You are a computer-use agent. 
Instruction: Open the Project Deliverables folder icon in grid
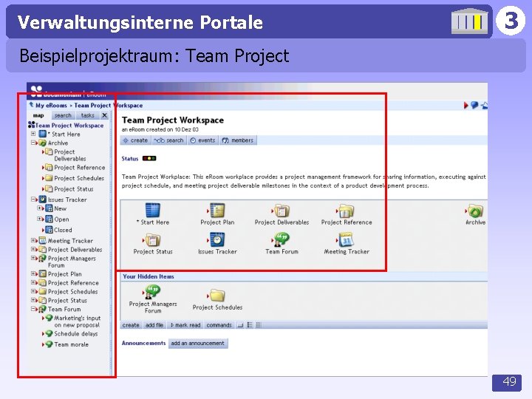(282, 211)
